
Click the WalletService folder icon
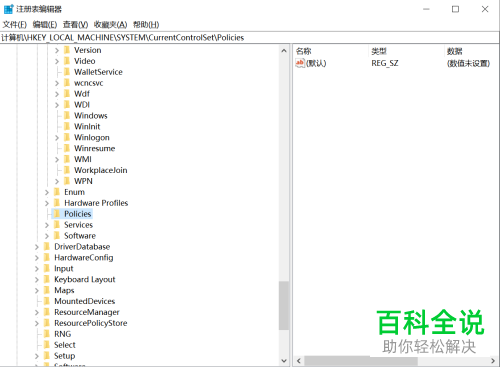pyautogui.click(x=67, y=72)
